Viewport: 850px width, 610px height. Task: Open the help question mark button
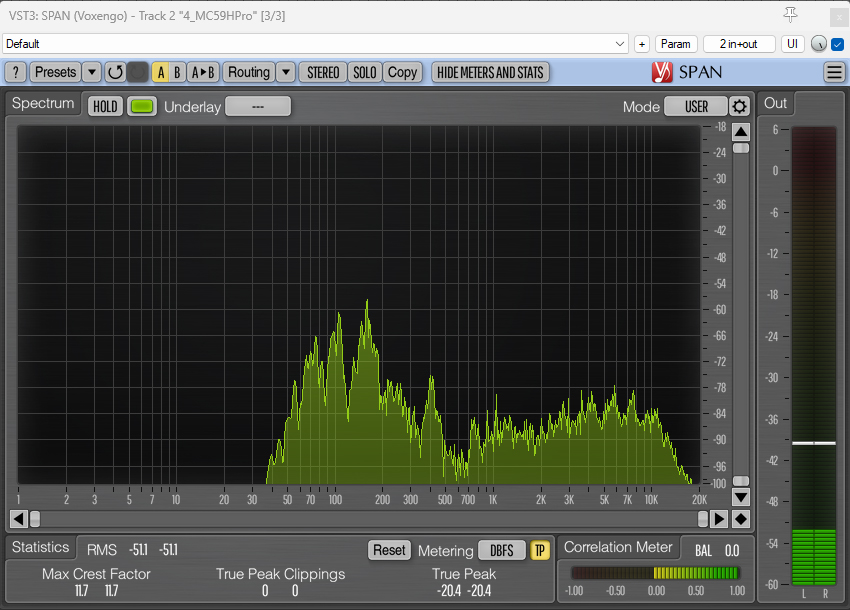[15, 72]
